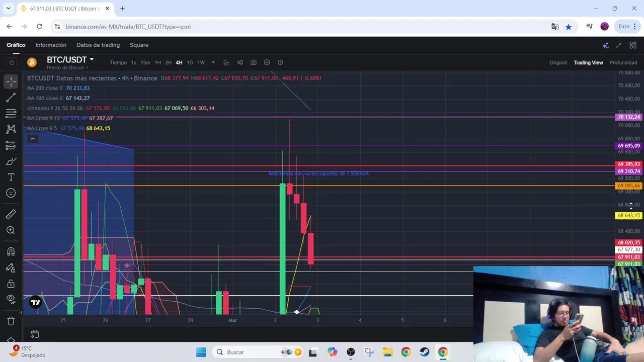Select the crosshair cursor tool
644x362 pixels.
(11, 81)
